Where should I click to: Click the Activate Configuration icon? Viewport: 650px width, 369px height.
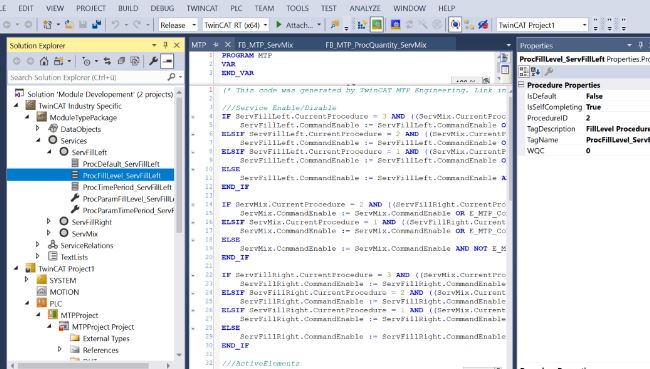point(361,25)
